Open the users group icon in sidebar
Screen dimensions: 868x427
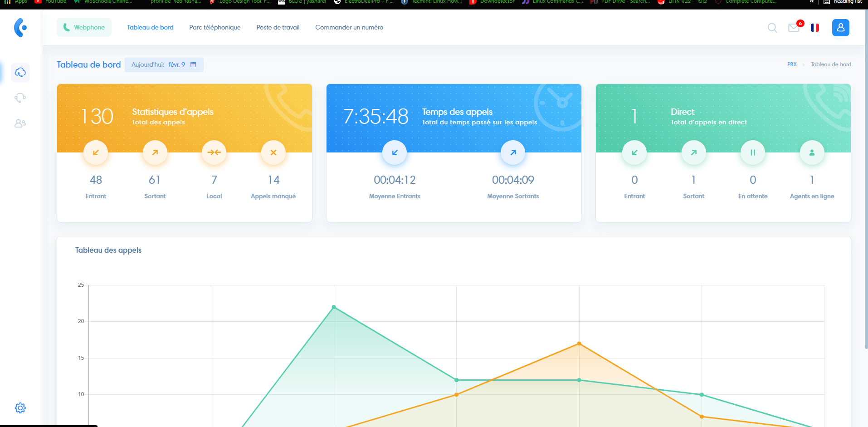(20, 123)
